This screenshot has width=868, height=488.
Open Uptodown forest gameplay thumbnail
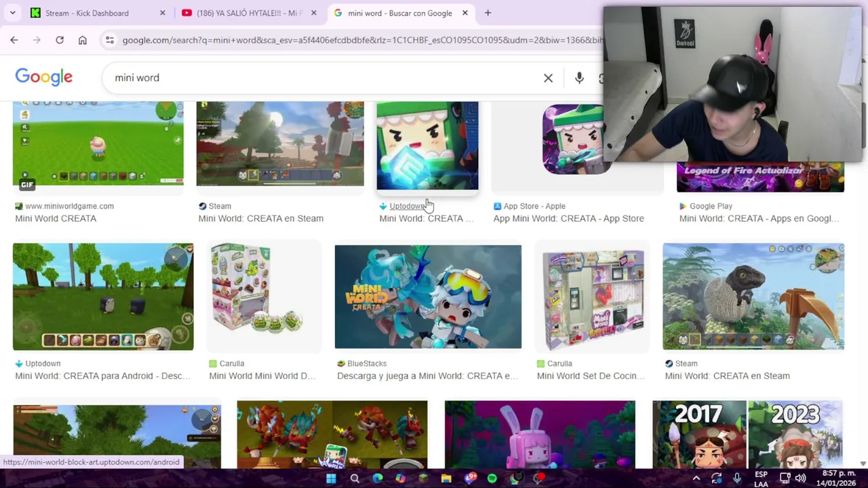(103, 297)
